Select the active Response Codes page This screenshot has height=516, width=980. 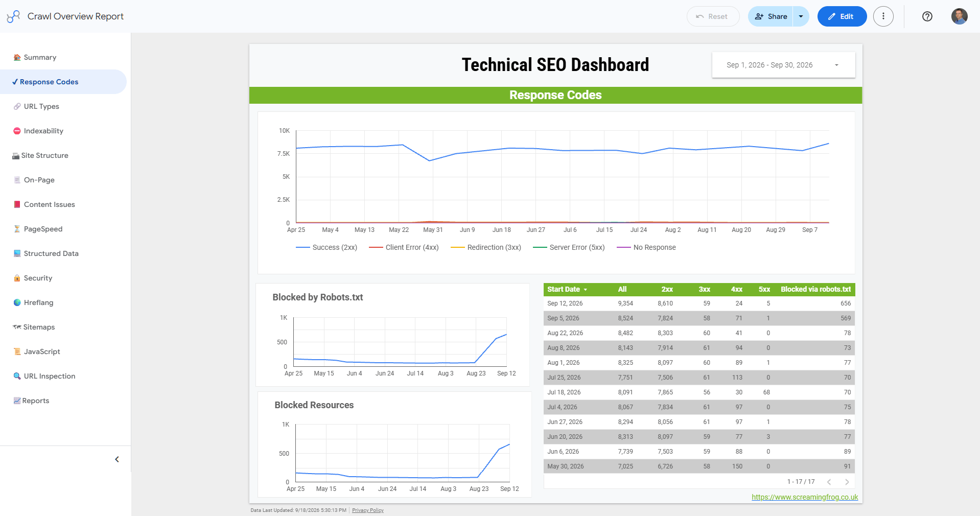[63, 82]
